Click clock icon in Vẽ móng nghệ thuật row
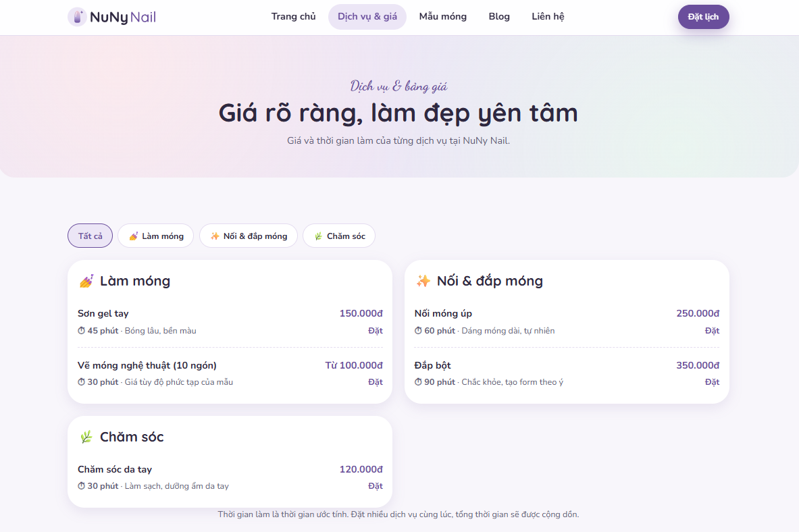 82,382
